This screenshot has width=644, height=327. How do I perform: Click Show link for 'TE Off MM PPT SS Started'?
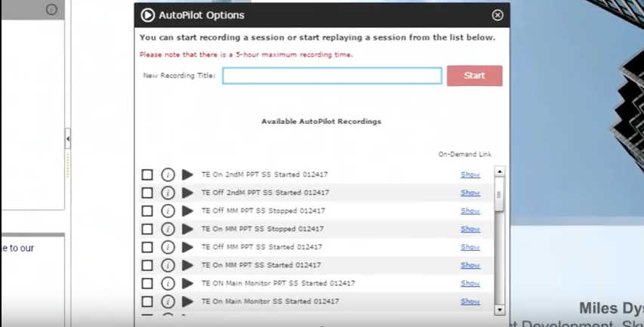[x=470, y=247]
